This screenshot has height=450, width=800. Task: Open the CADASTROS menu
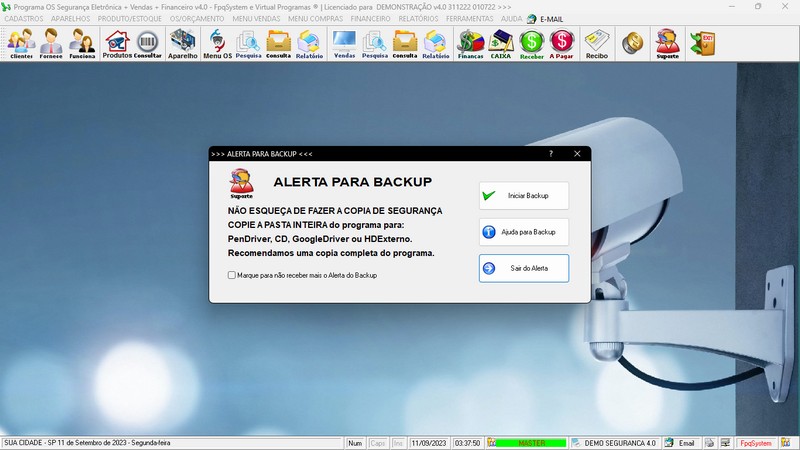tap(23, 18)
